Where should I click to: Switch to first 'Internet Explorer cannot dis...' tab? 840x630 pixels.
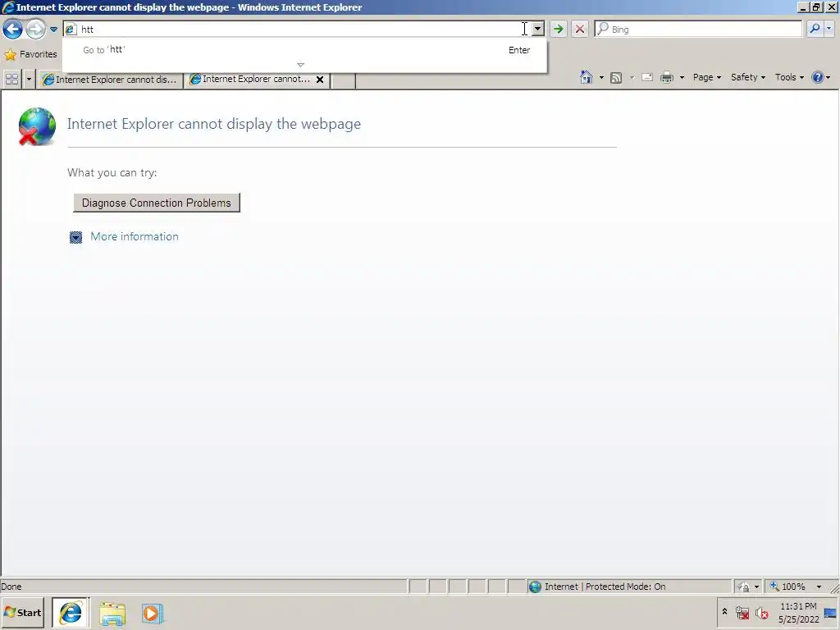[111, 80]
